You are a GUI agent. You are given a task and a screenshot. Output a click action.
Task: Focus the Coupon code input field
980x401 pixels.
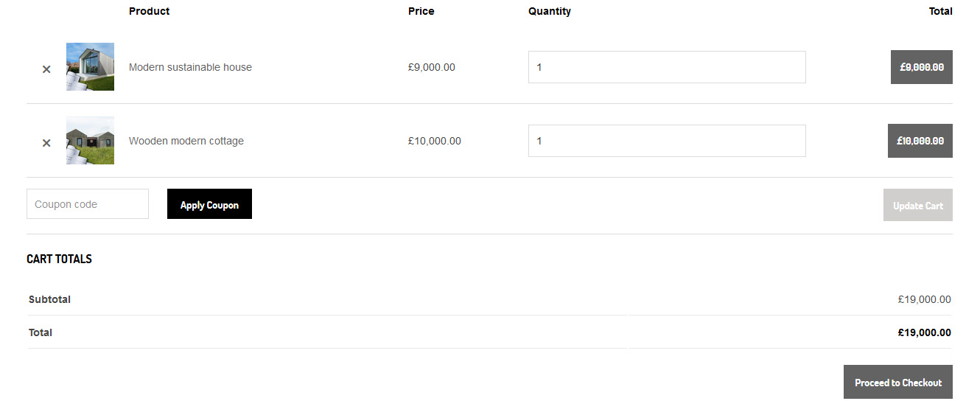pyautogui.click(x=88, y=204)
